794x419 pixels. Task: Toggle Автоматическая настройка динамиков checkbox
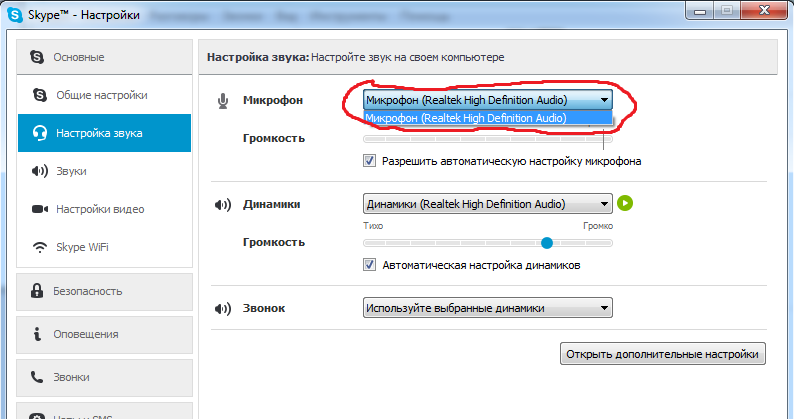point(370,265)
